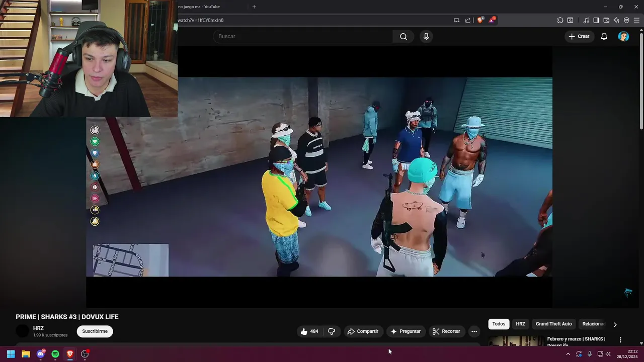Open the media control music note icon

tap(586, 20)
